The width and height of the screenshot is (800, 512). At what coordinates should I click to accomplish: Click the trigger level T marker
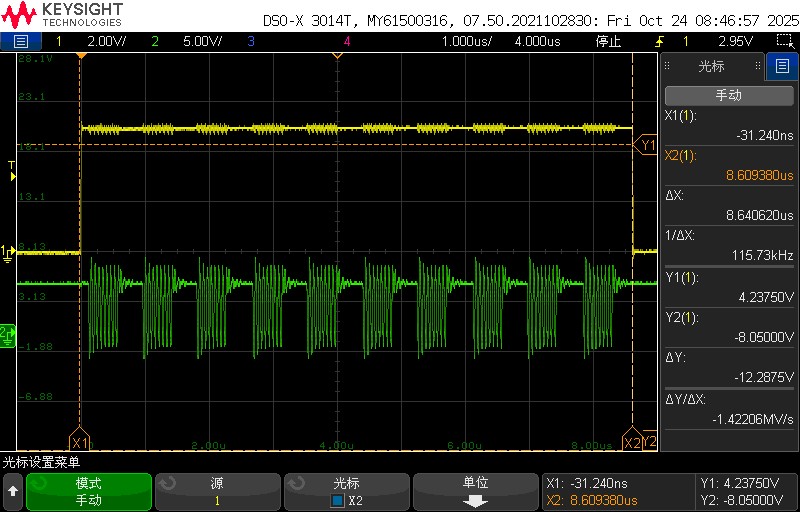11,168
